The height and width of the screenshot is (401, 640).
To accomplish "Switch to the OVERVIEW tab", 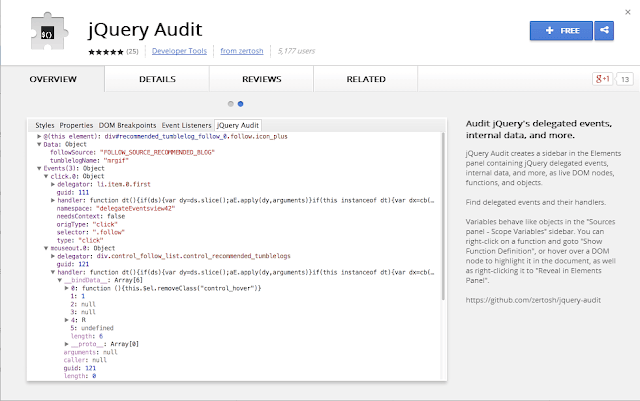I will 53,79.
